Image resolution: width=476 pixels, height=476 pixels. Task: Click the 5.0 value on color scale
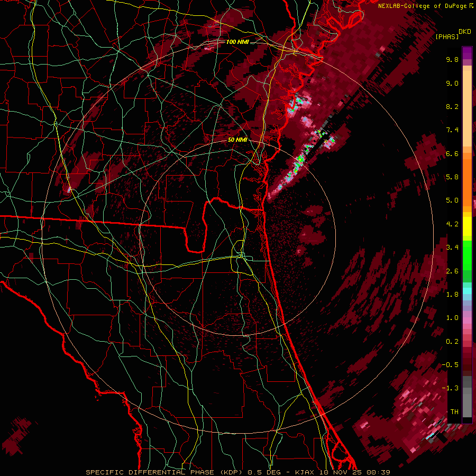452,200
